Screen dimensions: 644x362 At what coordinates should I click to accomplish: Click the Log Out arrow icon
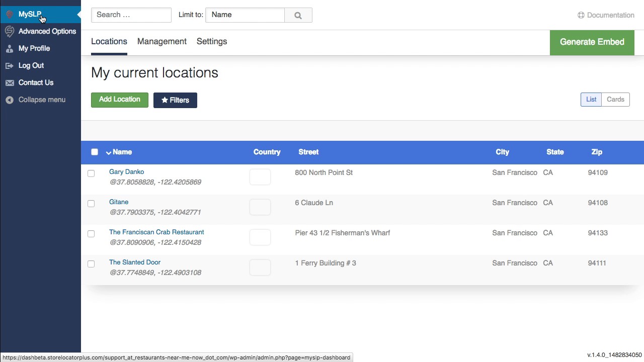[9, 65]
